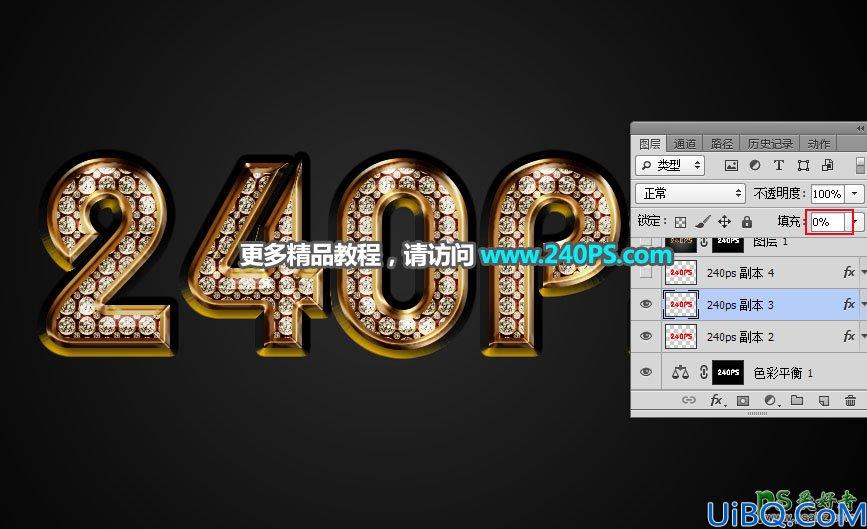867x529 pixels.
Task: Select the 色彩平衡 1 layer mask thumbnail
Action: pos(728,372)
